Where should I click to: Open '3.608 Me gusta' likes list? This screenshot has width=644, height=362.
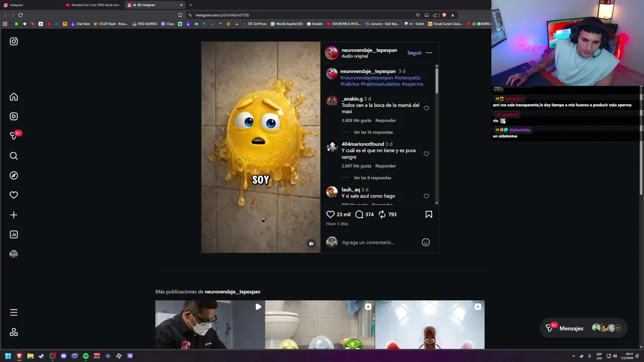click(356, 121)
